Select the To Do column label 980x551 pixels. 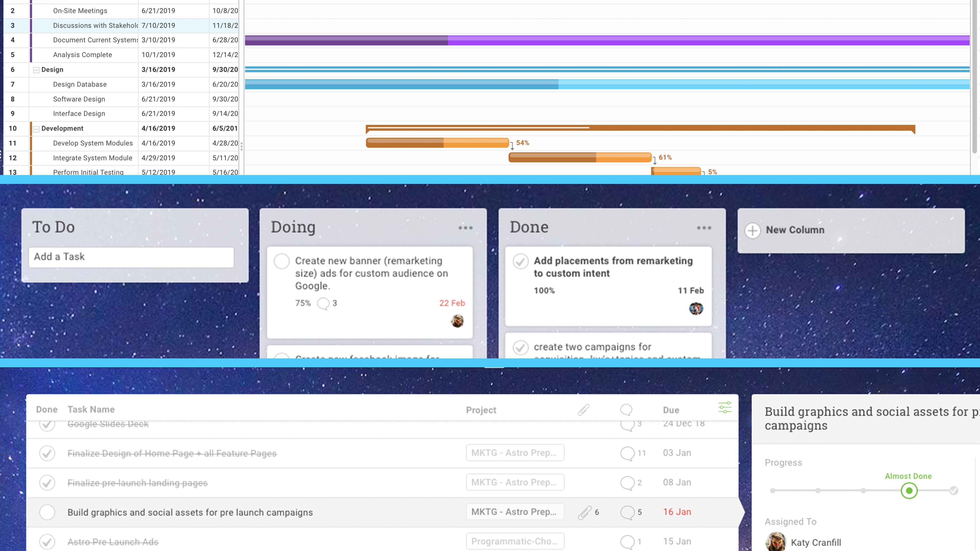[53, 226]
